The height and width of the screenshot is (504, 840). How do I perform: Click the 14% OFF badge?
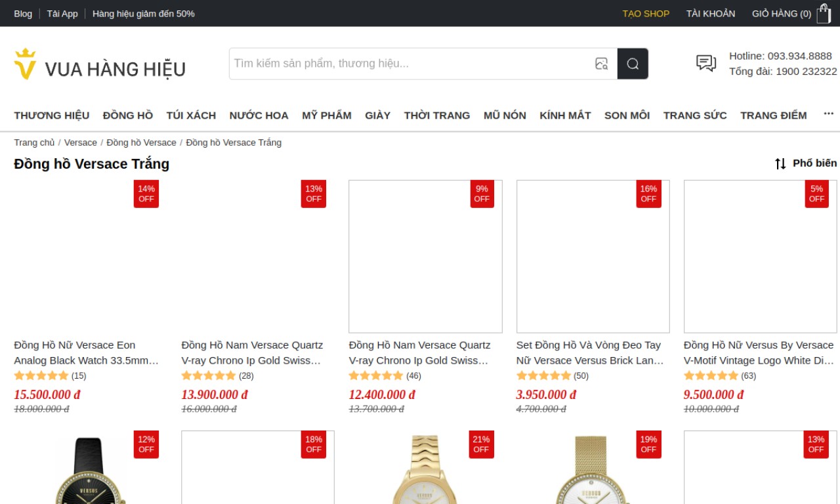[146, 194]
